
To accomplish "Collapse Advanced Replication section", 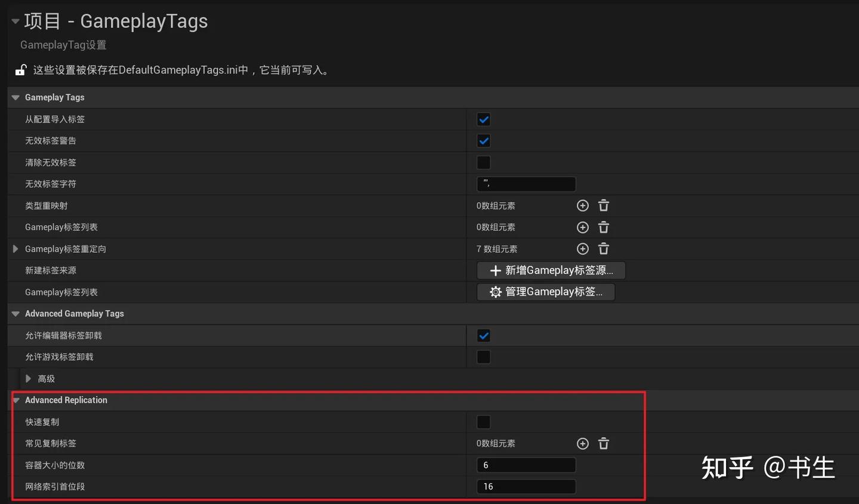I will tap(16, 400).
